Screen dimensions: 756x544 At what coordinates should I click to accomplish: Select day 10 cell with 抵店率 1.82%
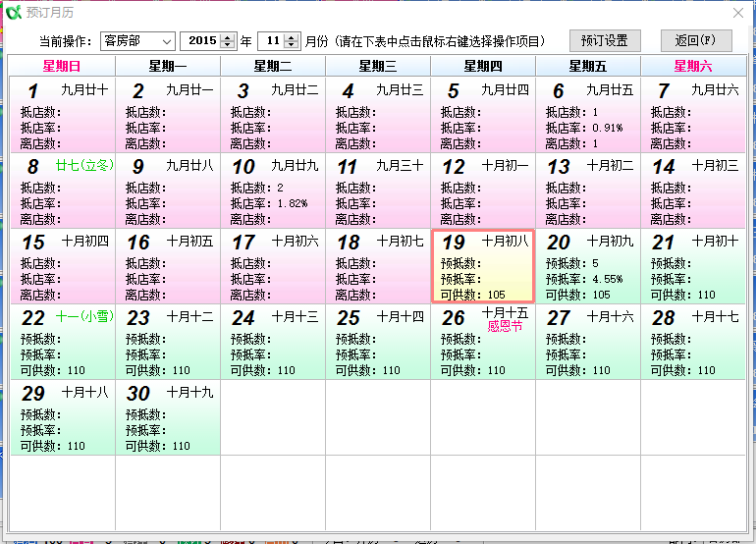(273, 190)
